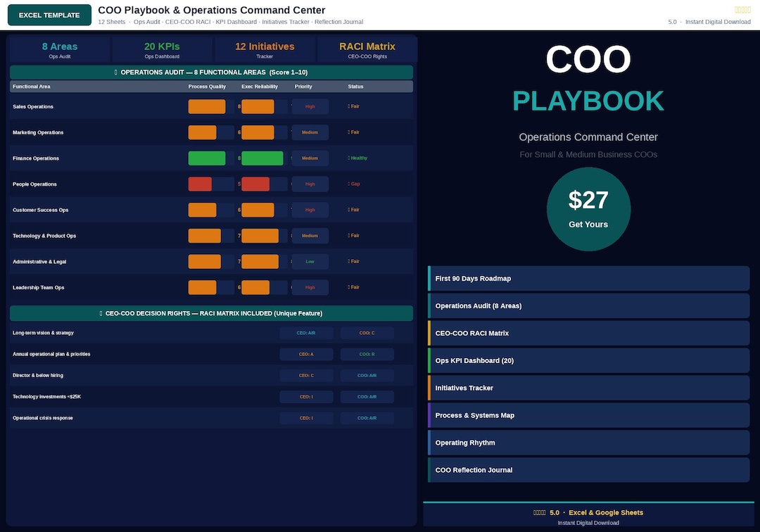This screenshot has width=760, height=532.
Task: Click the Fair status for Sales Operations
Action: 354,106
